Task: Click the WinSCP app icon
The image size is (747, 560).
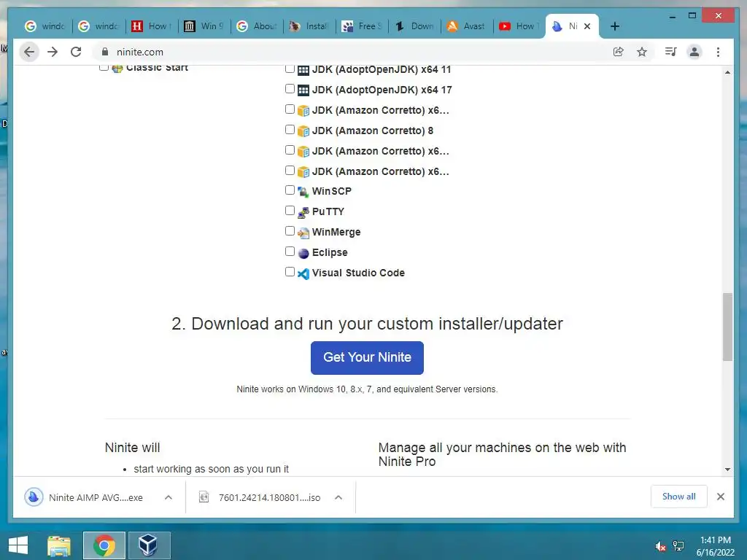Action: click(303, 192)
